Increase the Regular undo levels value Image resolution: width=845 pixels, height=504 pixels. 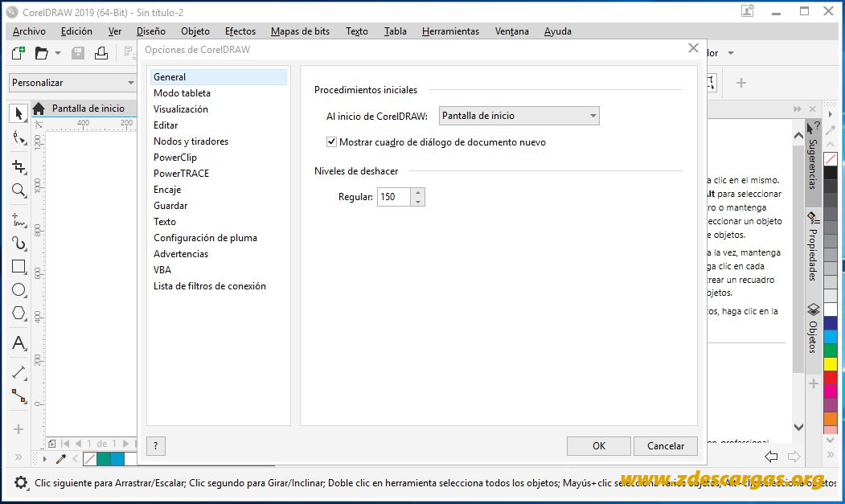(418, 192)
